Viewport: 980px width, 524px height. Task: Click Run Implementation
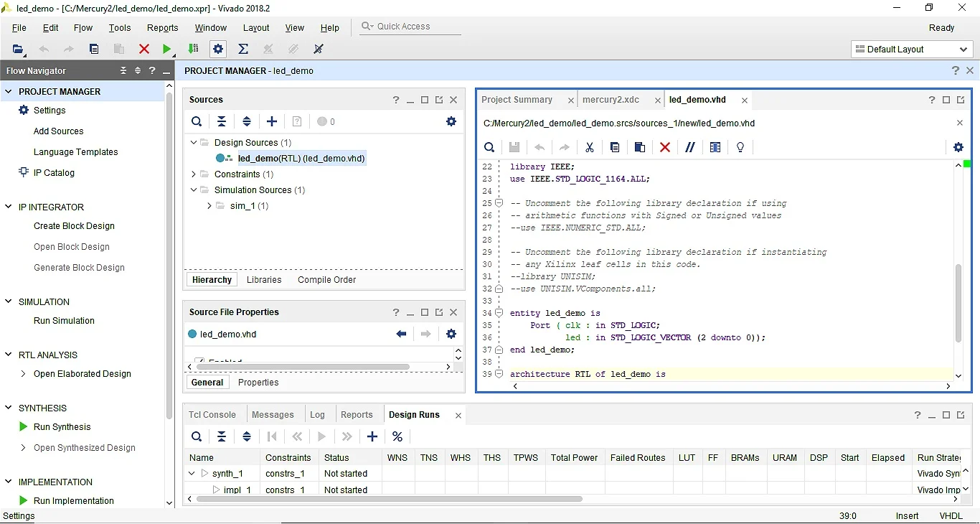coord(74,501)
